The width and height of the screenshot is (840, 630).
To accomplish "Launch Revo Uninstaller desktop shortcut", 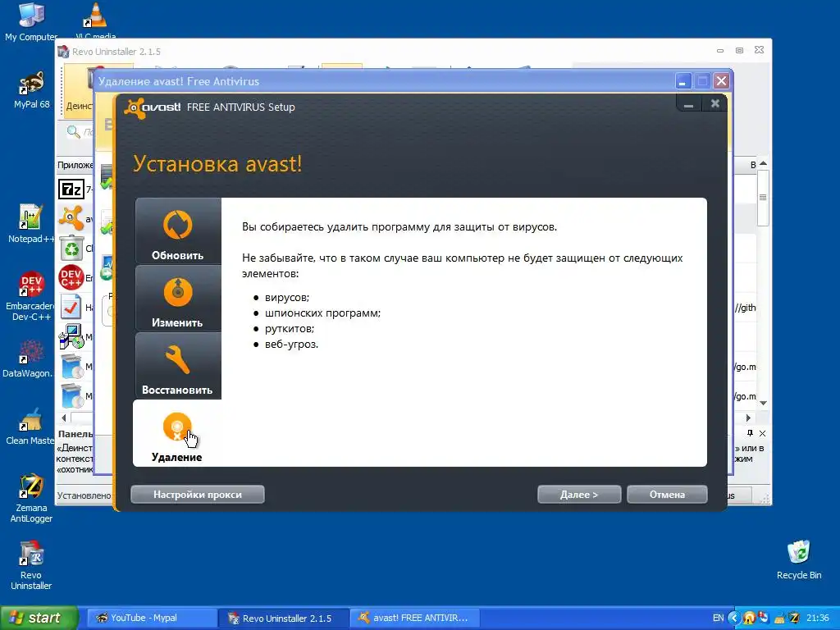I will (31, 566).
